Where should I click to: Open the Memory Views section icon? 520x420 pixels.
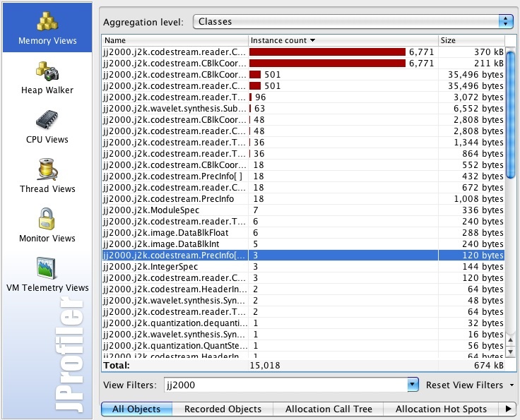(x=47, y=21)
